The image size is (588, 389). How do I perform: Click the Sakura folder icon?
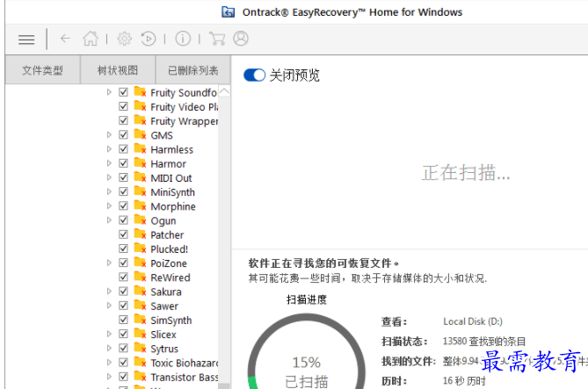point(140,292)
